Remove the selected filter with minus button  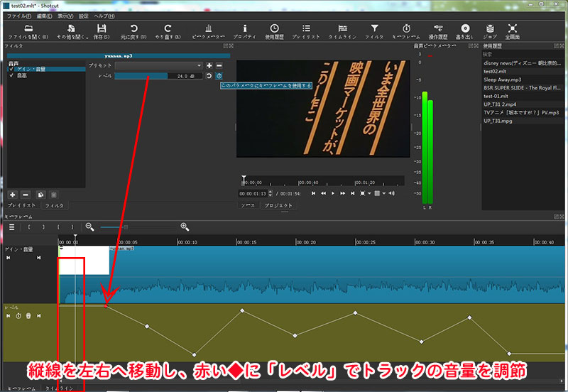click(26, 195)
